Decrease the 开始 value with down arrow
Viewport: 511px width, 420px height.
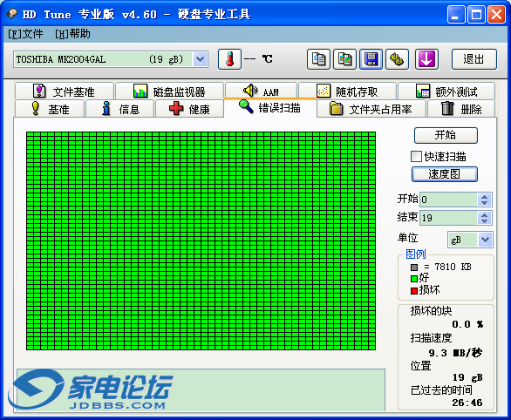coord(484,202)
